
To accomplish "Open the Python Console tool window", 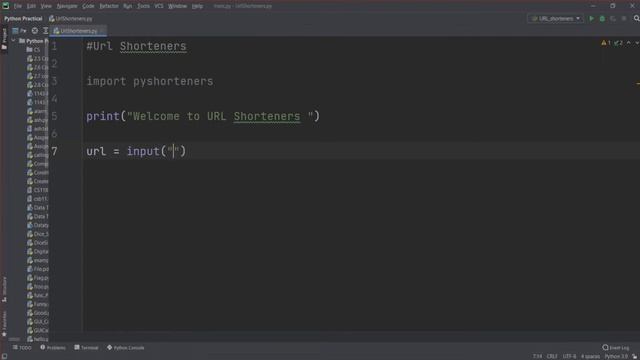I will pyautogui.click(x=126, y=348).
